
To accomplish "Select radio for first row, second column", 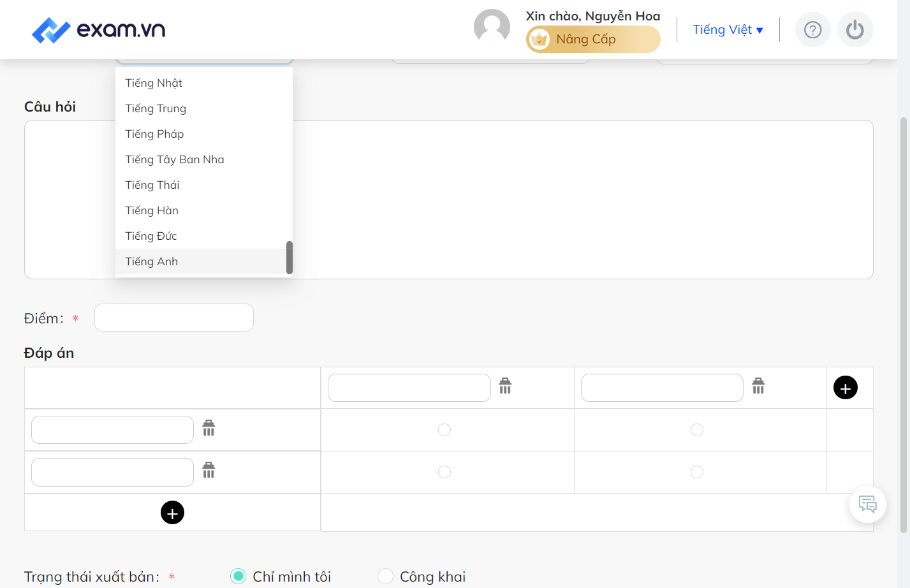I will (697, 430).
